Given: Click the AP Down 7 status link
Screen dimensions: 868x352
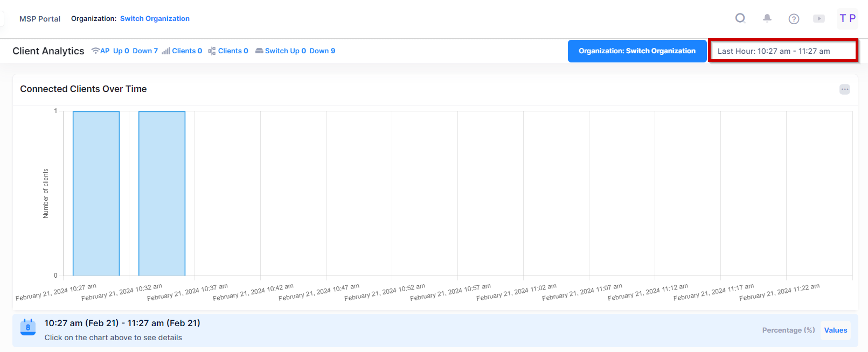Looking at the screenshot, I should click(x=145, y=51).
